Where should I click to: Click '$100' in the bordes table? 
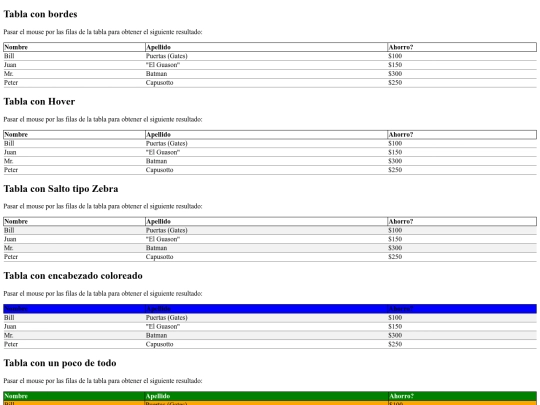pos(395,56)
